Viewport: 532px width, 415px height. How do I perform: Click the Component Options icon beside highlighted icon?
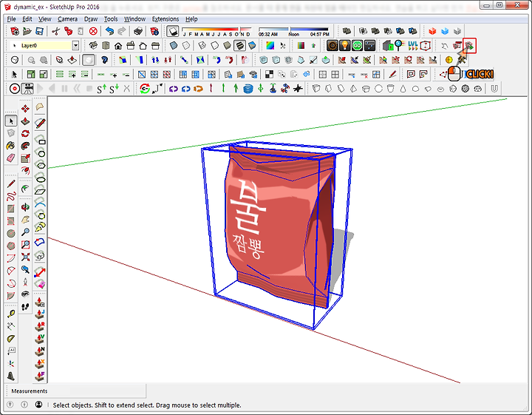457,45
